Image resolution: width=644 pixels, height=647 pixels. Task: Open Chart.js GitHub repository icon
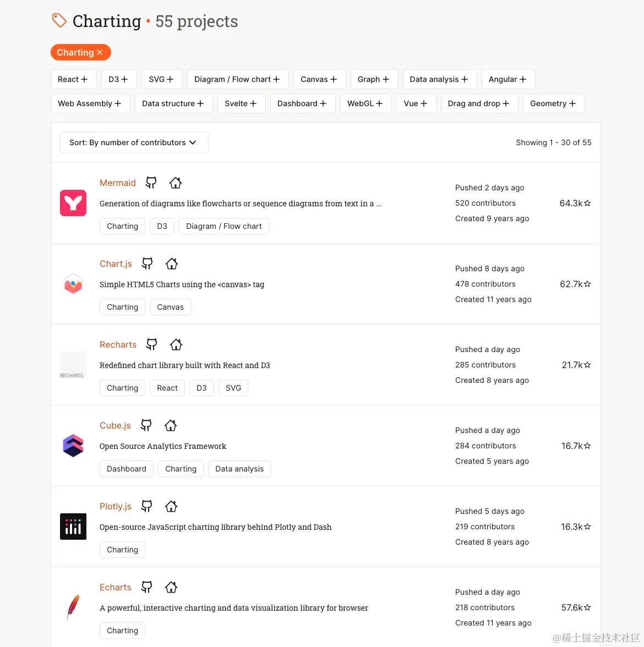click(147, 264)
